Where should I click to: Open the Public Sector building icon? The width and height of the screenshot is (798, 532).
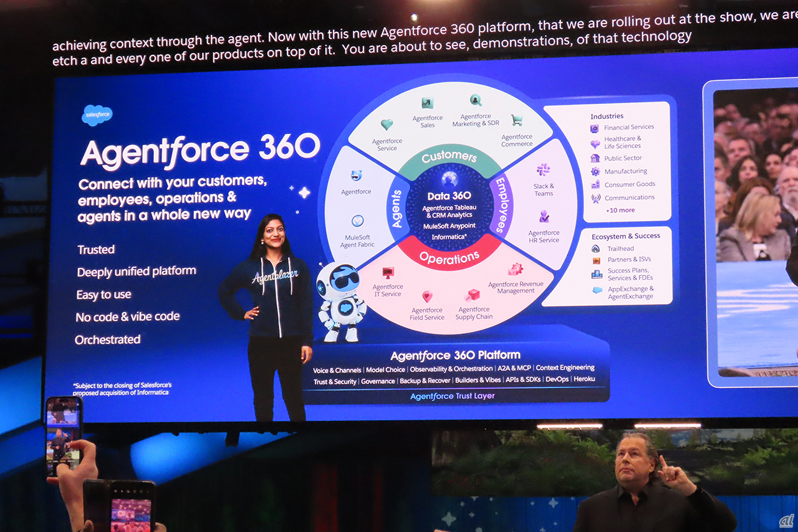(x=595, y=158)
